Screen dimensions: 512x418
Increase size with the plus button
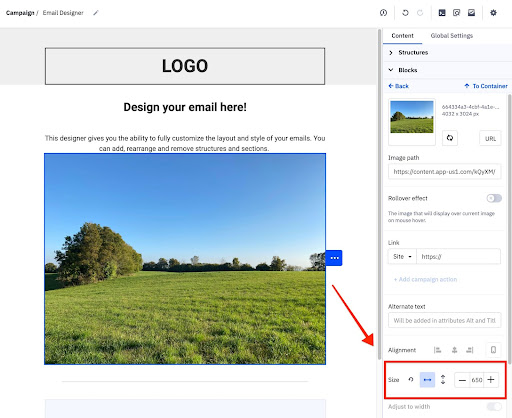pos(491,380)
